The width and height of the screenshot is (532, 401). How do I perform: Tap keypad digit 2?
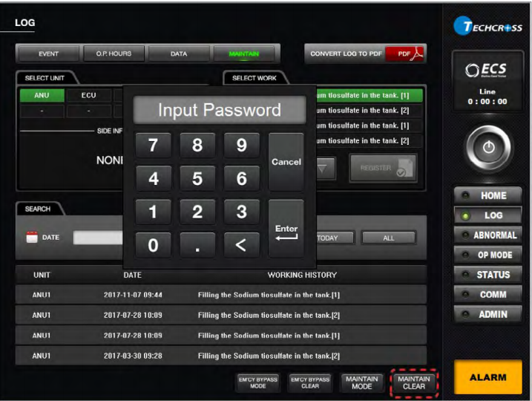click(197, 212)
